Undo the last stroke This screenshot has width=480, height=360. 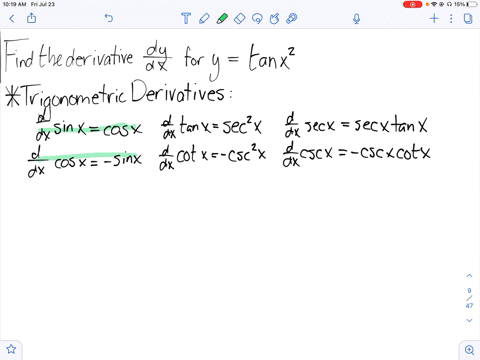click(x=109, y=18)
